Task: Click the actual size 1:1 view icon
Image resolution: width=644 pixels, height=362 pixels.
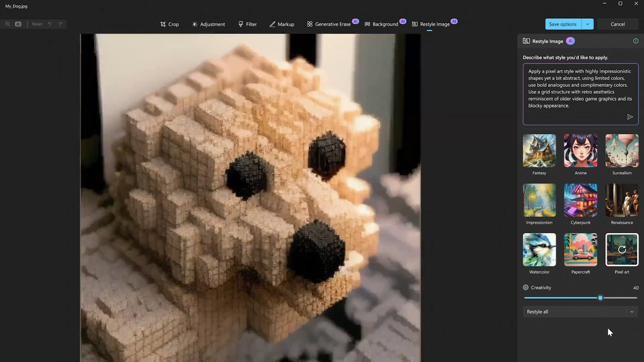Action: (x=18, y=24)
